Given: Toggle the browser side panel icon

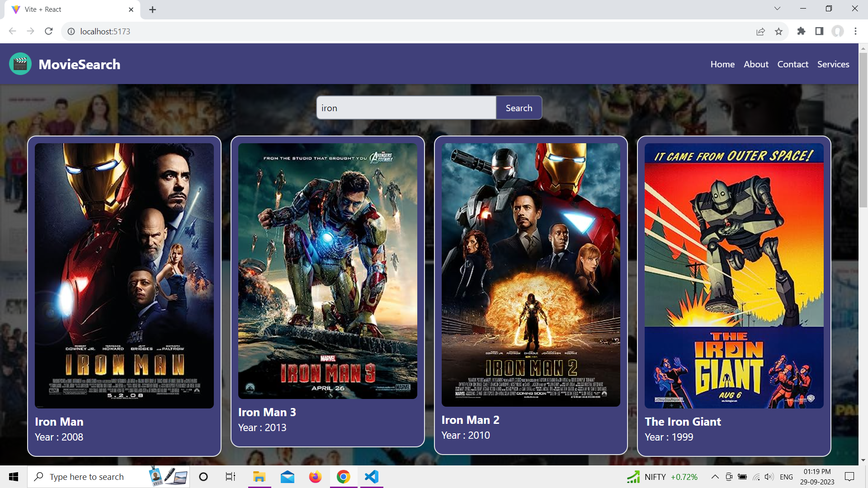Looking at the screenshot, I should [819, 31].
